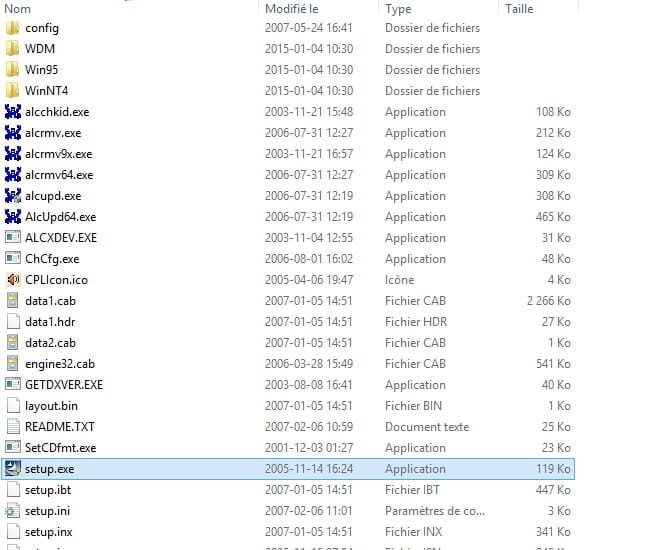Select the data2.cab archive icon
The width and height of the screenshot is (649, 550).
12,343
